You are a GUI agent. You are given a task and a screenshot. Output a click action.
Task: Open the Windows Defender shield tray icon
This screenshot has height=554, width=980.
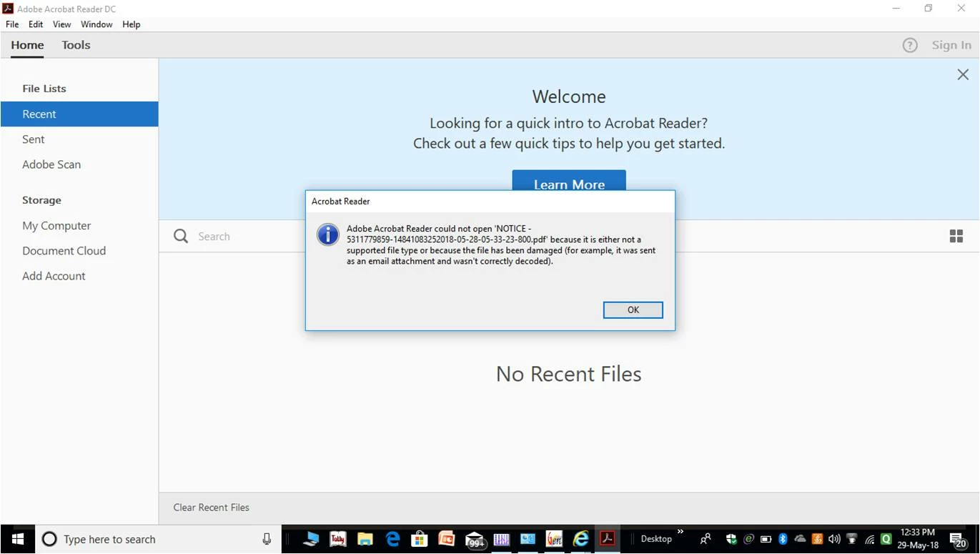pyautogui.click(x=731, y=539)
